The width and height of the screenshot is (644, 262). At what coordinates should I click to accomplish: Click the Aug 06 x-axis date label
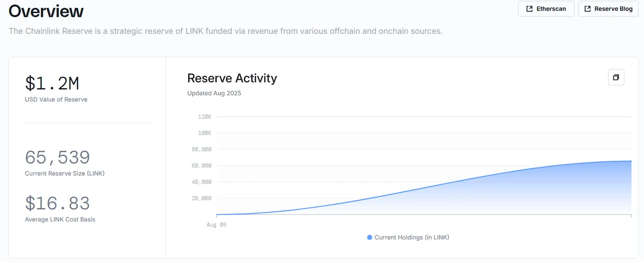pos(216,225)
